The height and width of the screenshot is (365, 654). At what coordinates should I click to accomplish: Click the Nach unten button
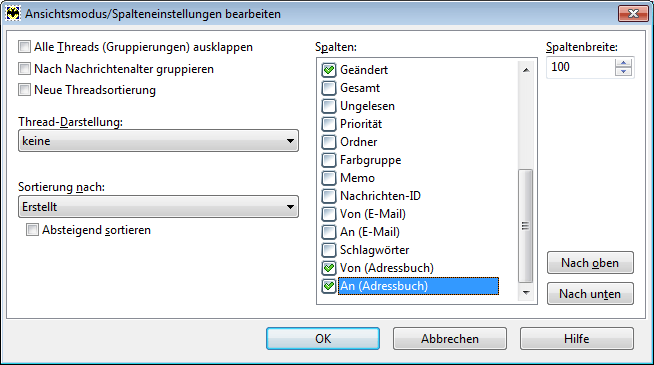[590, 294]
